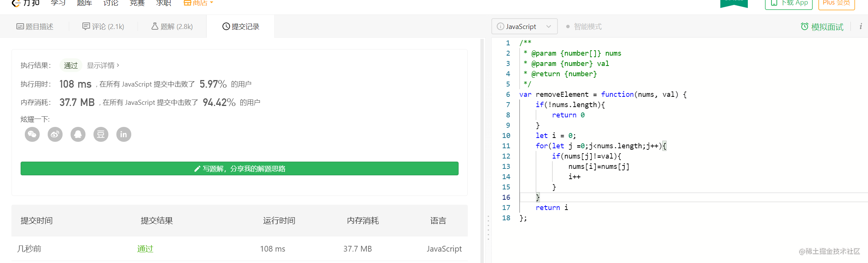
Task: Click the editor info icon at far right
Action: coord(860,27)
